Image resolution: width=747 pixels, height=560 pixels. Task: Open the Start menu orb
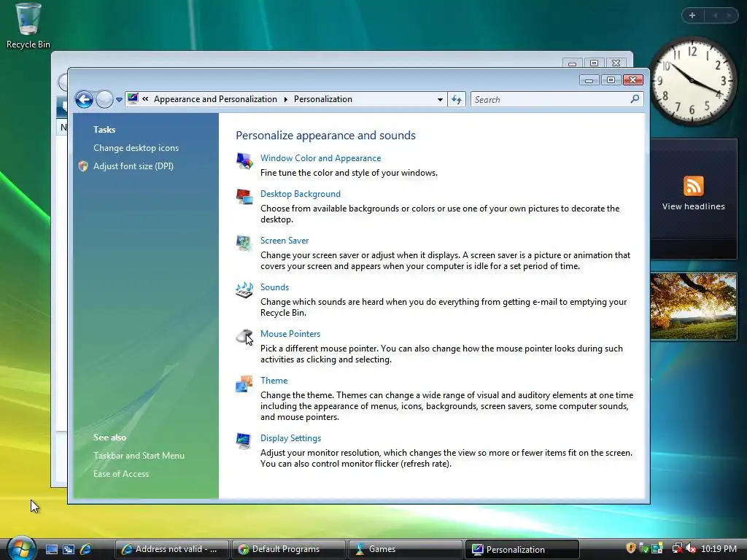21,548
